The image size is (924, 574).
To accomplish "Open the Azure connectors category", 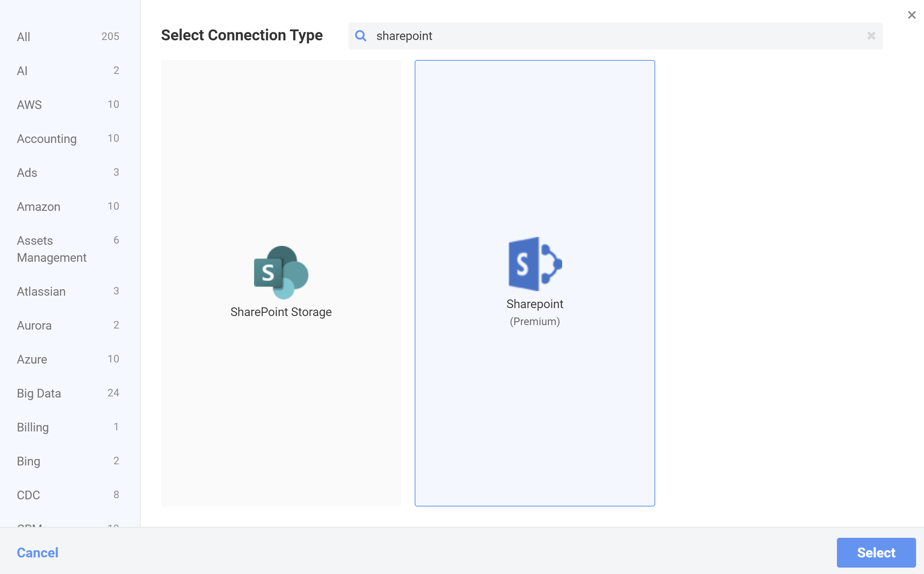I will click(x=32, y=359).
